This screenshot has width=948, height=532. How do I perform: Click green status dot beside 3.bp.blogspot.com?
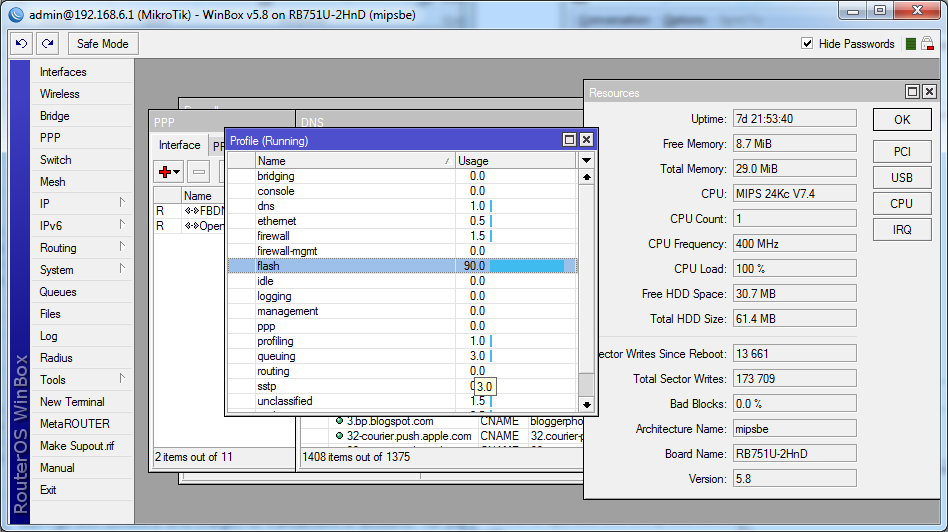339,420
